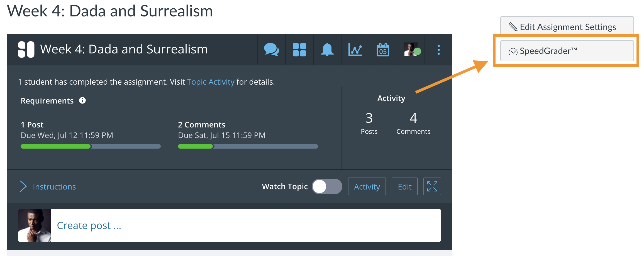
Task: Open the Topic Activity link
Action: pyautogui.click(x=211, y=82)
